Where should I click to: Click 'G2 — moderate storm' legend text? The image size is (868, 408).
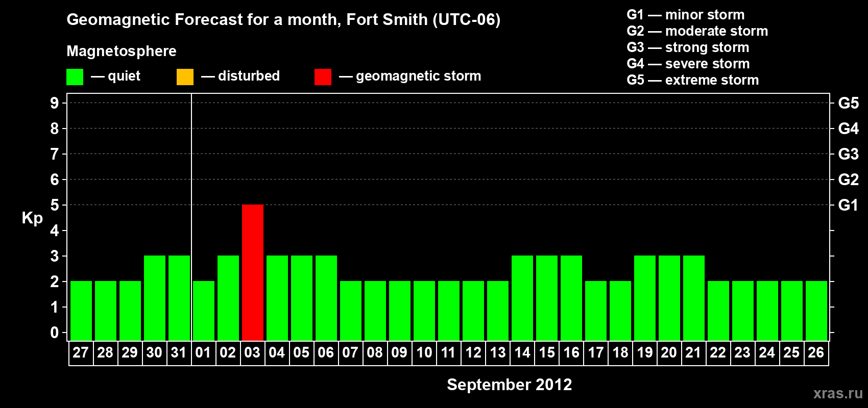pos(697,31)
